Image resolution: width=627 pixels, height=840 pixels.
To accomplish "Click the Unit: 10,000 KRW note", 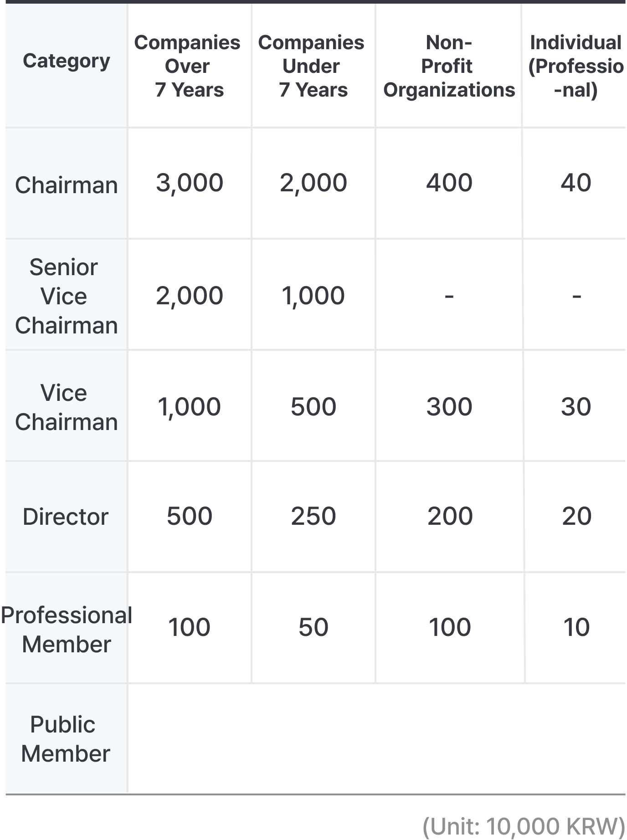I will [x=524, y=826].
